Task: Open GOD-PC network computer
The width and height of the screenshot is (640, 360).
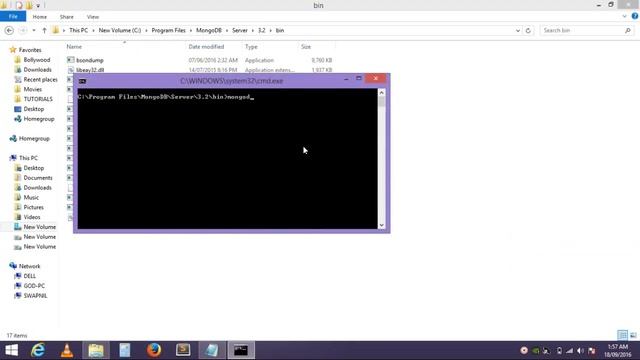Action: (x=34, y=286)
